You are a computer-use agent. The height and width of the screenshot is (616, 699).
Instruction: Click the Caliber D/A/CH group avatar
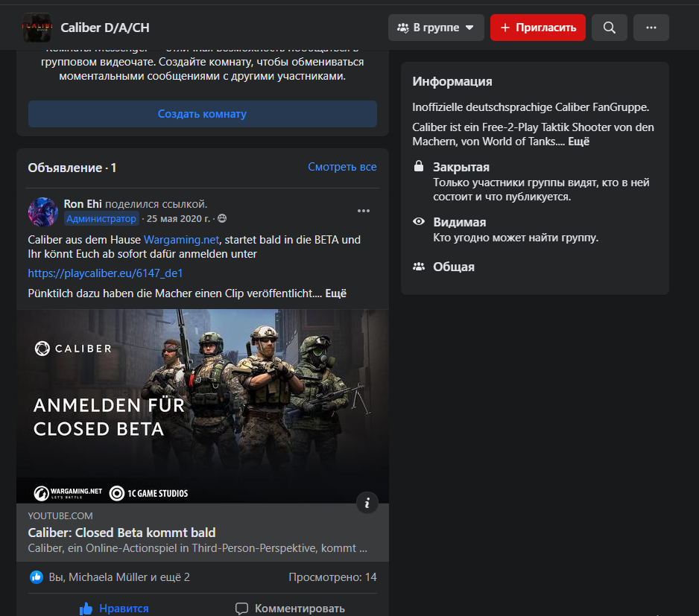click(37, 28)
